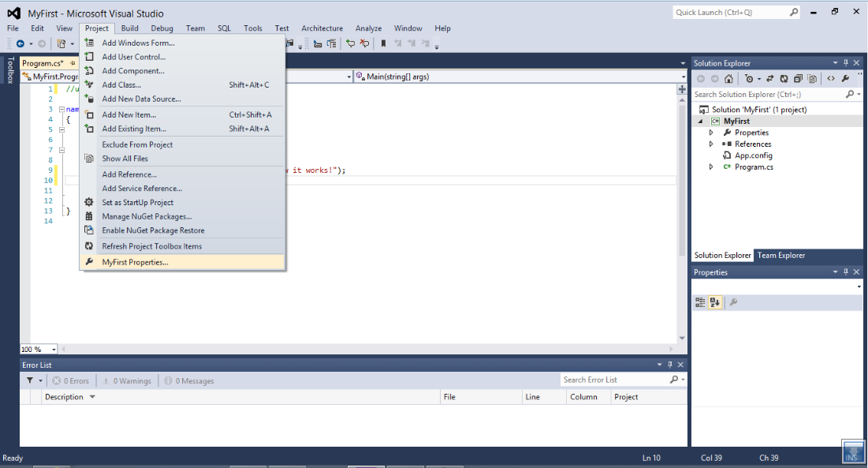Switch to the Solution Explorer tab
868x468 pixels.
[x=722, y=256]
